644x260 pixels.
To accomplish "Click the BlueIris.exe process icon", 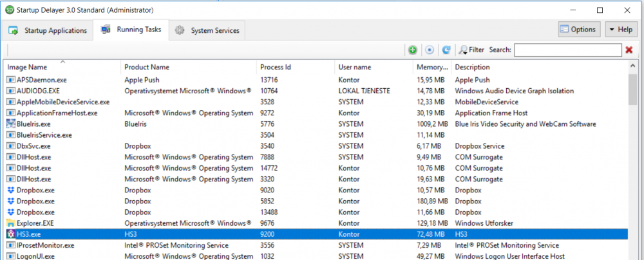I will coord(11,124).
